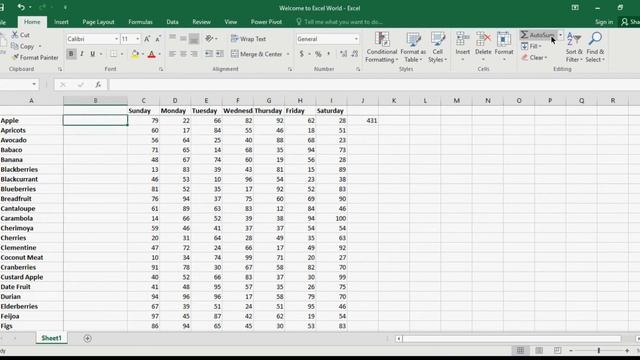The image size is (640, 360).
Task: Select Middle Align vertical alignment
Action: pyautogui.click(x=183, y=39)
